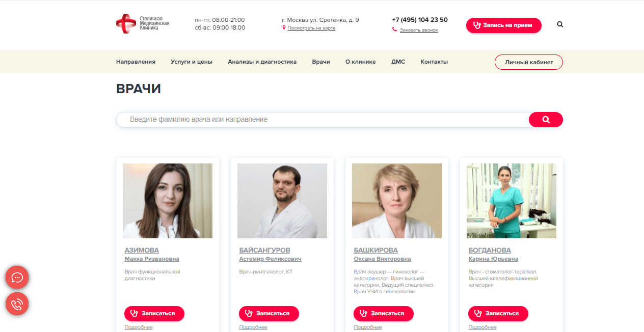
Task: Open Подробнее link for Байсангуров
Action: pos(253,327)
